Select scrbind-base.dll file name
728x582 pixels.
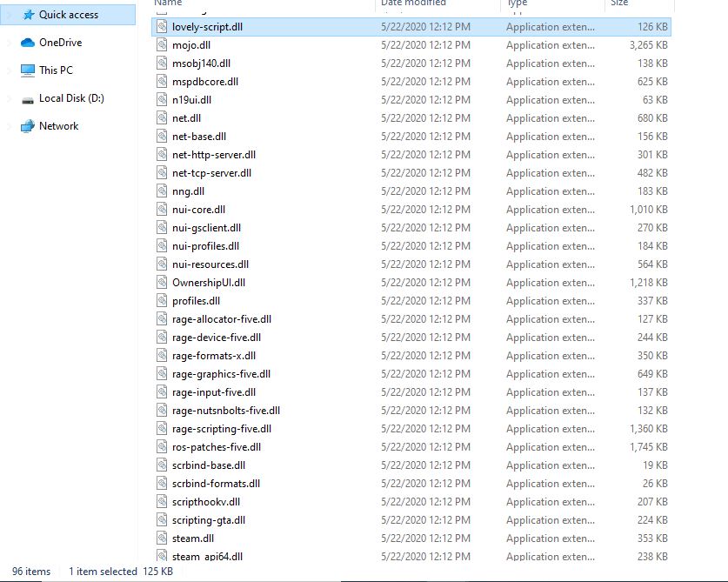tap(209, 465)
